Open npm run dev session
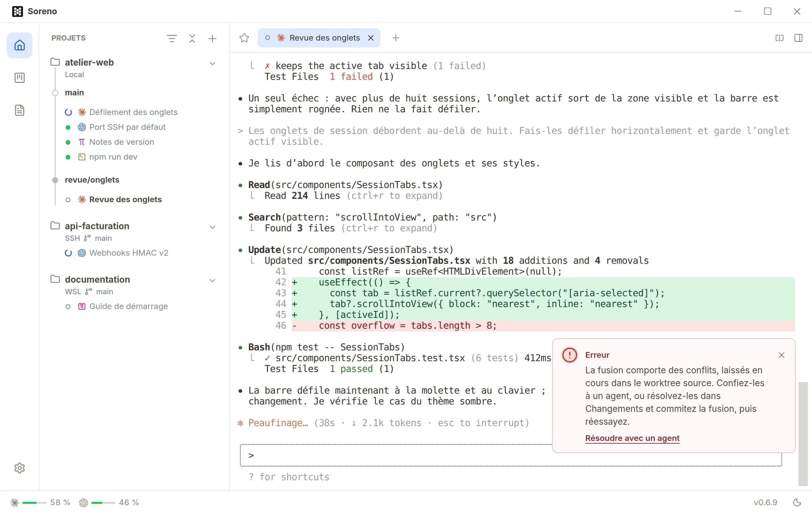Image resolution: width=812 pixels, height=514 pixels. (x=113, y=157)
